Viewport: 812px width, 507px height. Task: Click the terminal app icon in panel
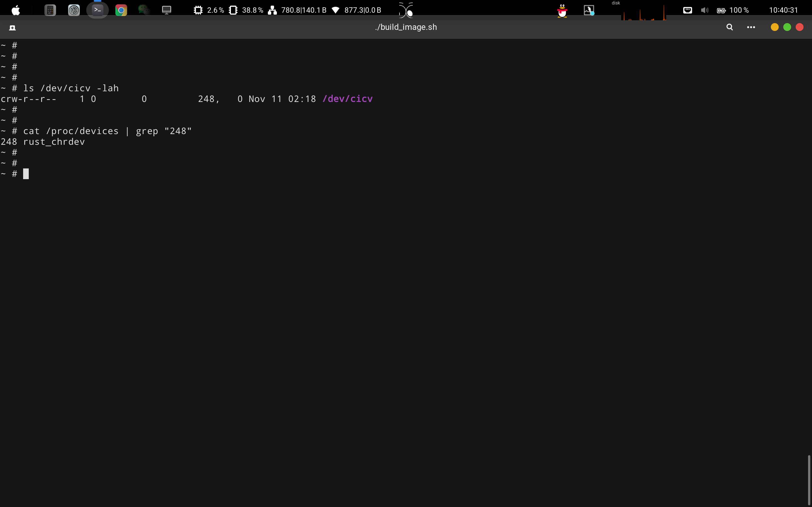[97, 10]
